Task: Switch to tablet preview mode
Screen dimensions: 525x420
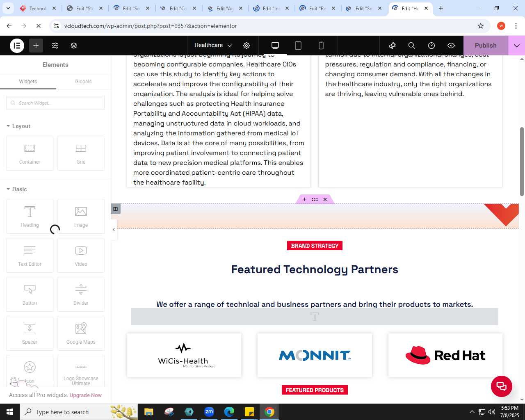Action: (x=298, y=46)
